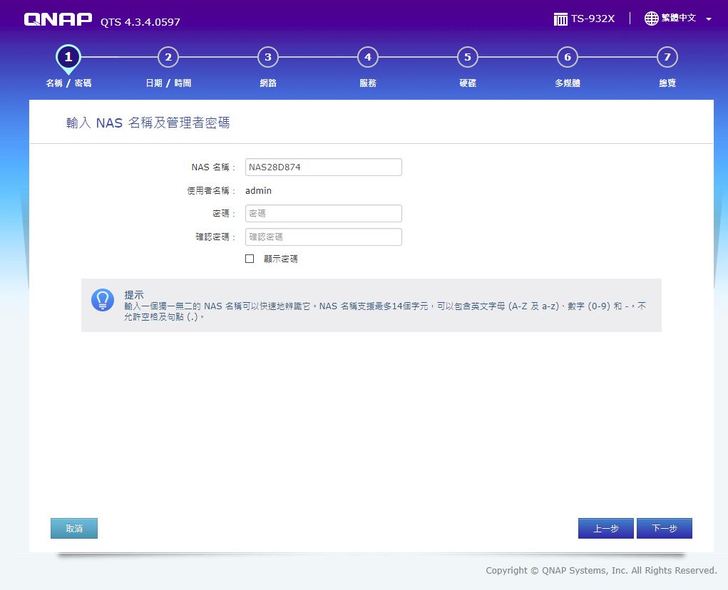The height and width of the screenshot is (590, 728).
Task: Click the 確認密碼 confirm password field
Action: (323, 237)
